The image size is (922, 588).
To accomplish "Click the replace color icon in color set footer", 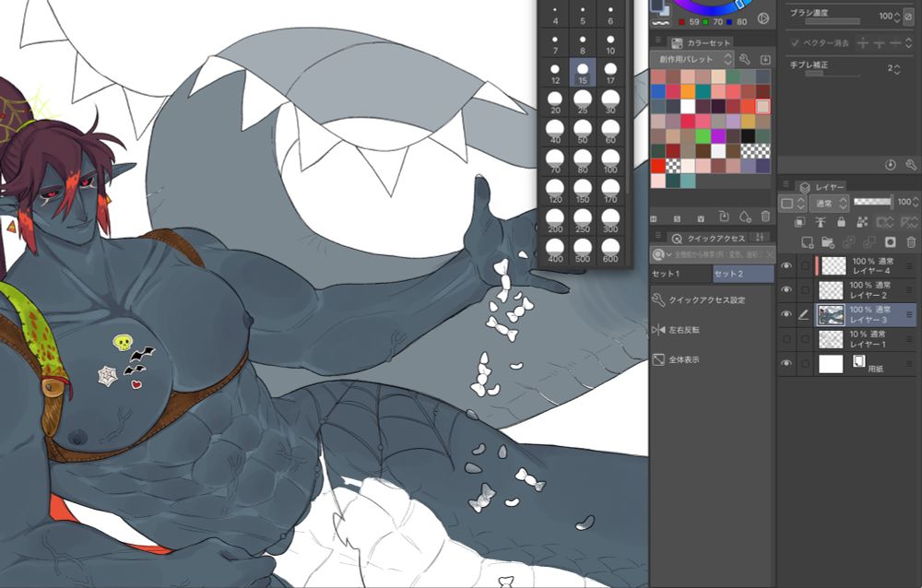I will pyautogui.click(x=724, y=217).
